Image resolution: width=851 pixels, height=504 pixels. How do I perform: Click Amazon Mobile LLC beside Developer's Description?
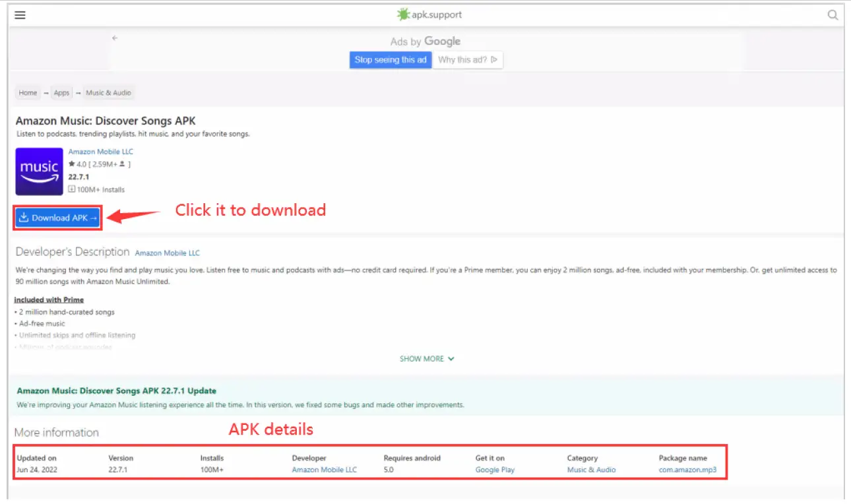pyautogui.click(x=168, y=253)
